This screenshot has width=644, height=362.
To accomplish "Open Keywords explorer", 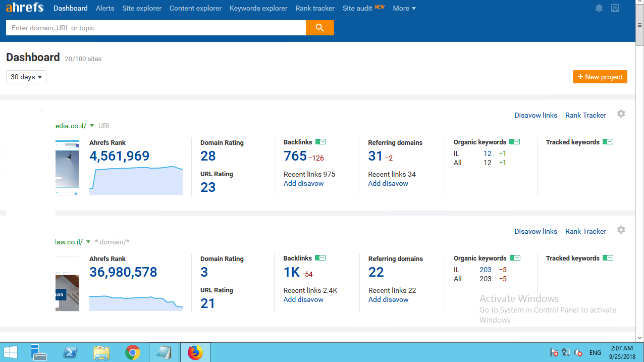I will tap(258, 8).
